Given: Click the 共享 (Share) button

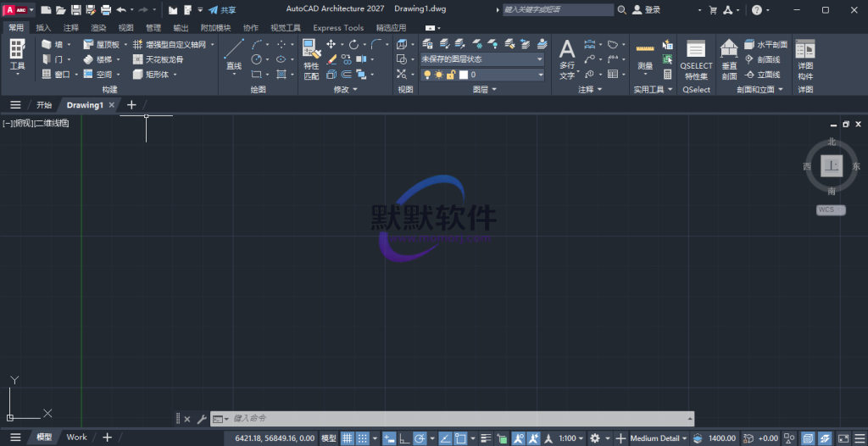Looking at the screenshot, I should (x=222, y=10).
